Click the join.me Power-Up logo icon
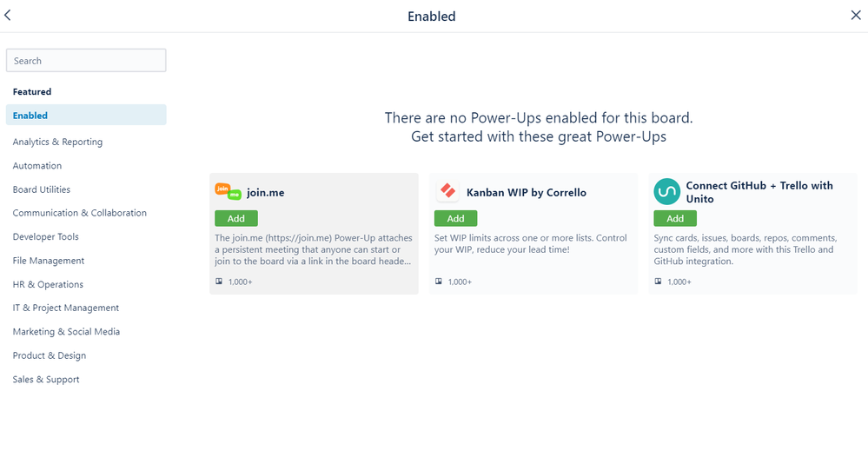 228,191
